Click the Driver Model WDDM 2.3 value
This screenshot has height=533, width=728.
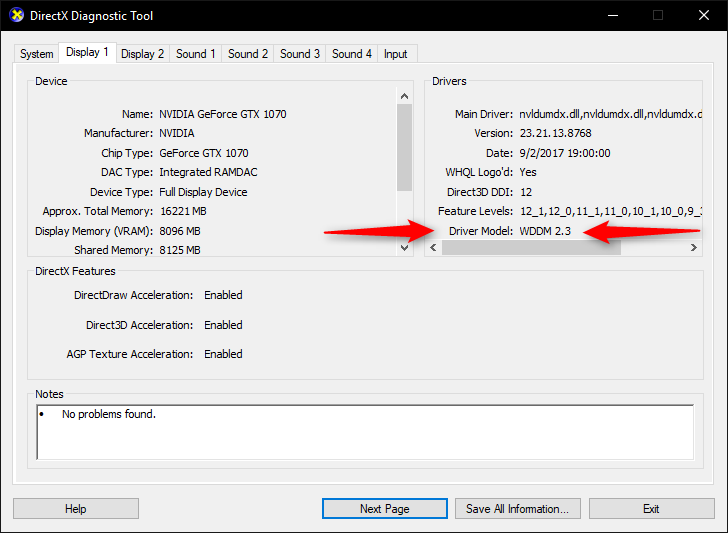click(x=545, y=231)
